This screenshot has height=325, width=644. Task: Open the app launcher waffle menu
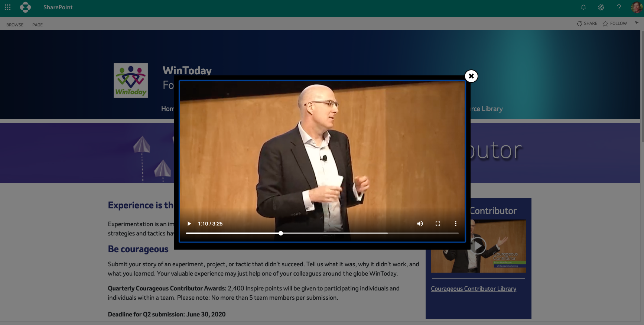click(x=7, y=7)
